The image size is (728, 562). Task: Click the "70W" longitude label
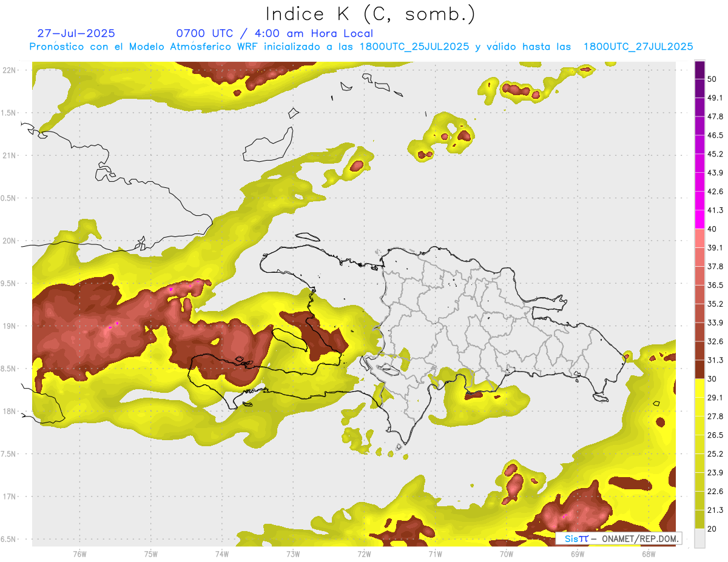click(x=506, y=554)
